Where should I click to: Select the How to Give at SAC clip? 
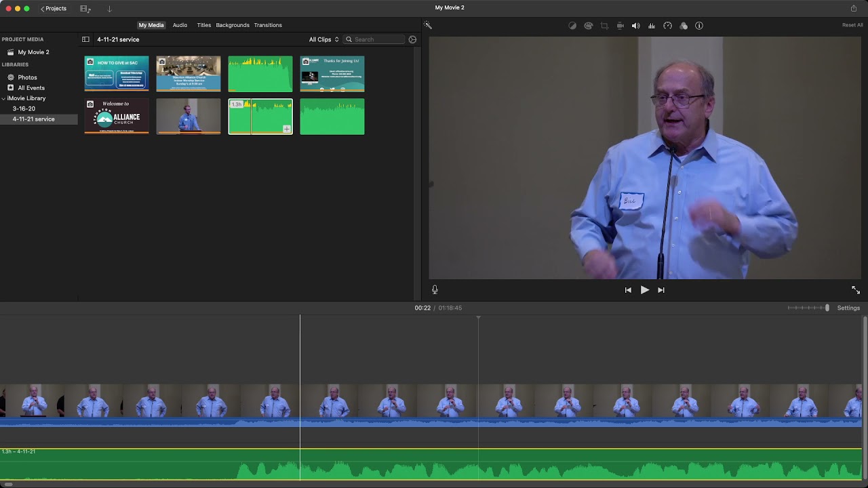pos(117,73)
